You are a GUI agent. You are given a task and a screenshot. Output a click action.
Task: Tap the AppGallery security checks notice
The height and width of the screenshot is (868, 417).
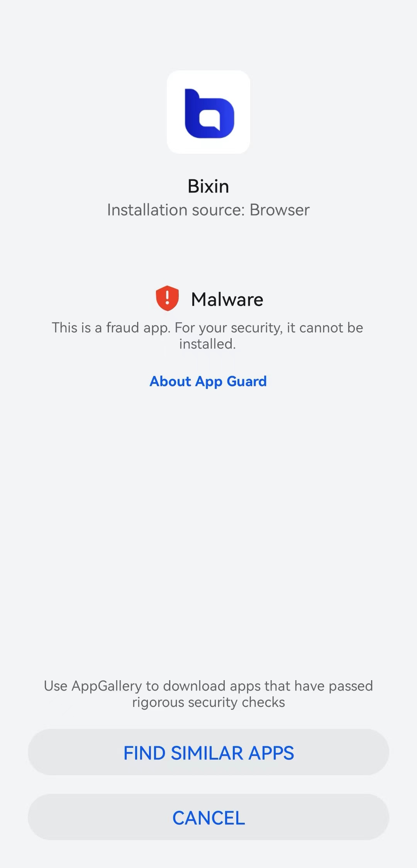point(208,694)
